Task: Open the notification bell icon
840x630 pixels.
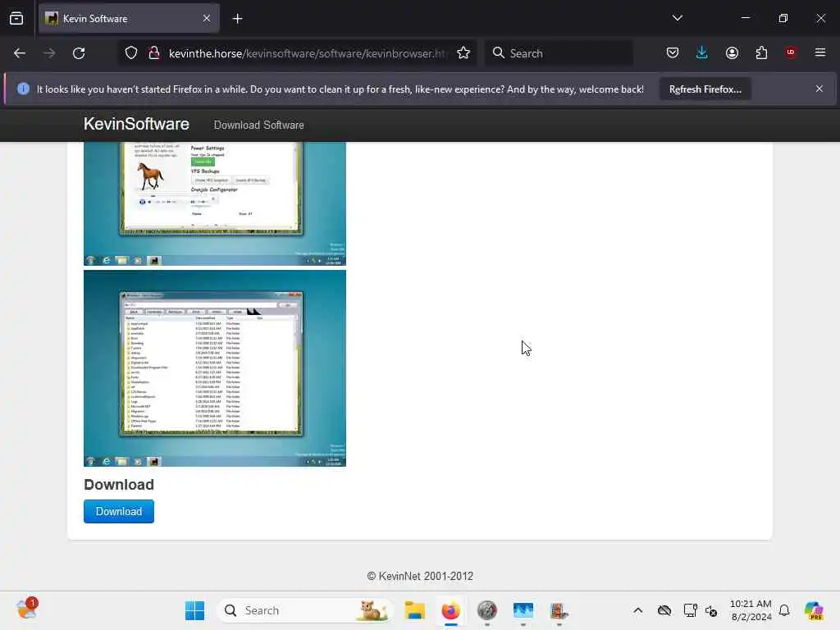Action: [x=784, y=610]
